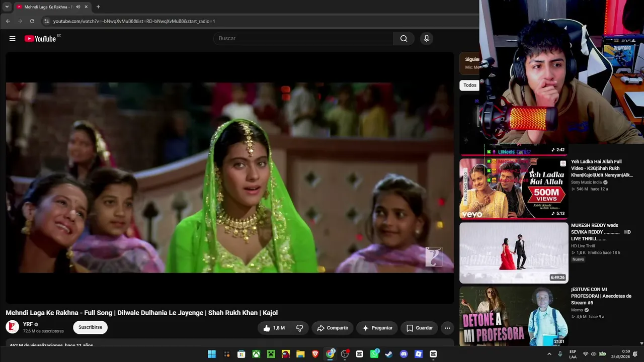Open a new browser tab
Screen dimensions: 644x362
point(98,7)
